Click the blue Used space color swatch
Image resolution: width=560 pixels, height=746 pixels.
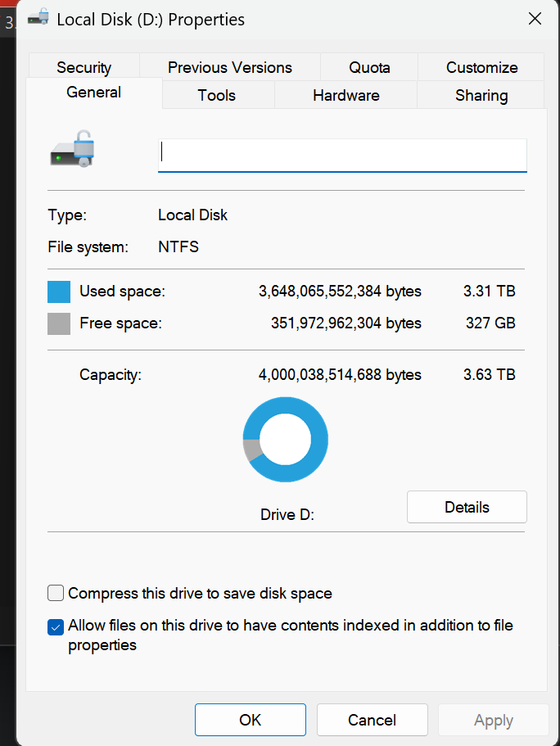point(59,292)
